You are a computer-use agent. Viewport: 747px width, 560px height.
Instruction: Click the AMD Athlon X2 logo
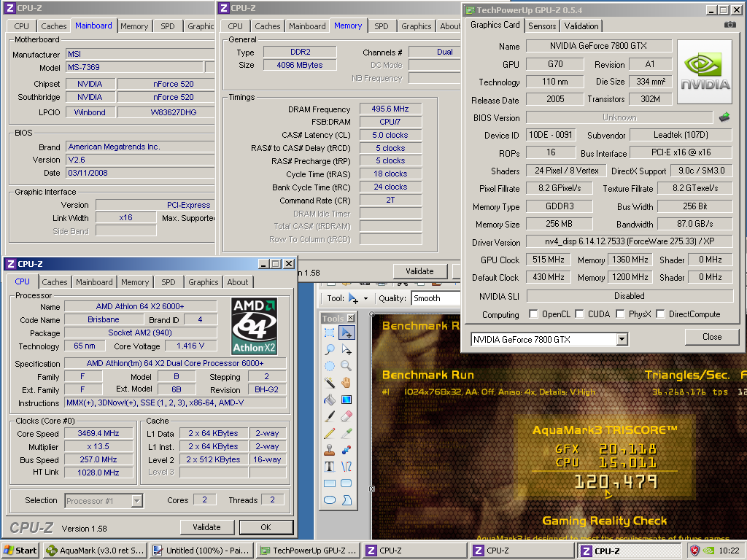click(255, 326)
